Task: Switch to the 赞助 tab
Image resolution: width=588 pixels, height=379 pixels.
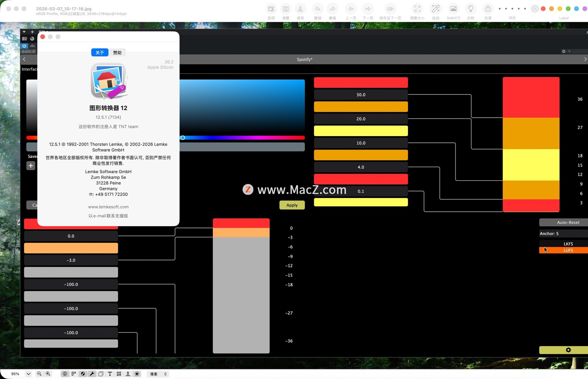Action: [117, 53]
